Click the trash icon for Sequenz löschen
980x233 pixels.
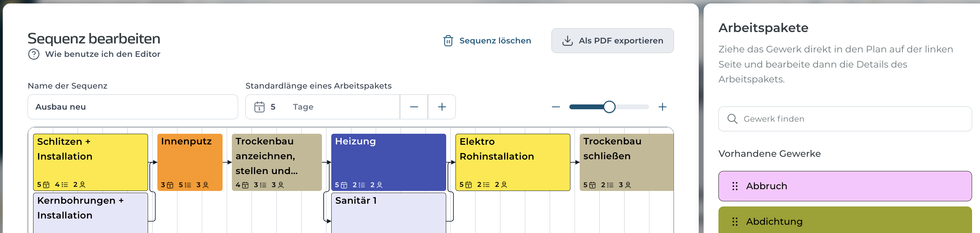(x=448, y=41)
